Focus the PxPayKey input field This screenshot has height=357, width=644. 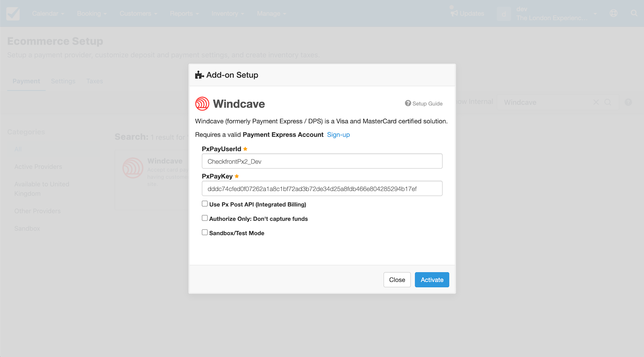[x=322, y=189]
